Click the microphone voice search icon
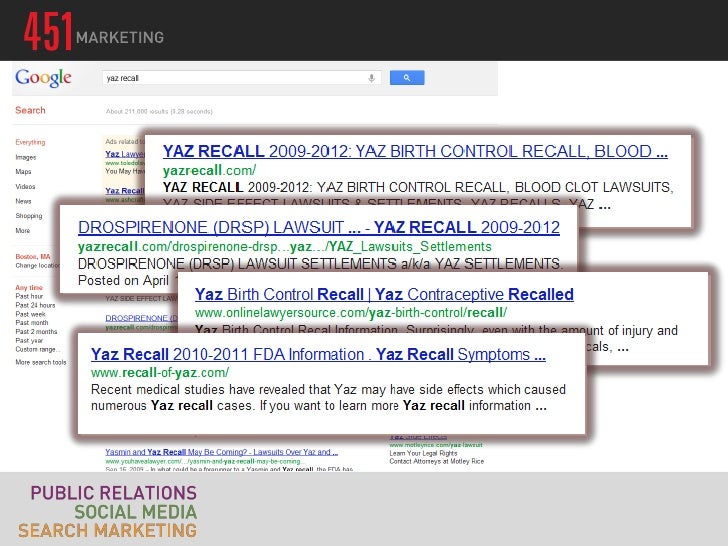 click(x=371, y=78)
